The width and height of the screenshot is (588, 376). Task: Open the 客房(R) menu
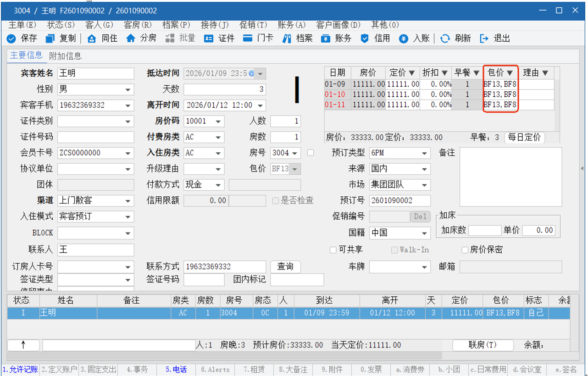point(138,25)
